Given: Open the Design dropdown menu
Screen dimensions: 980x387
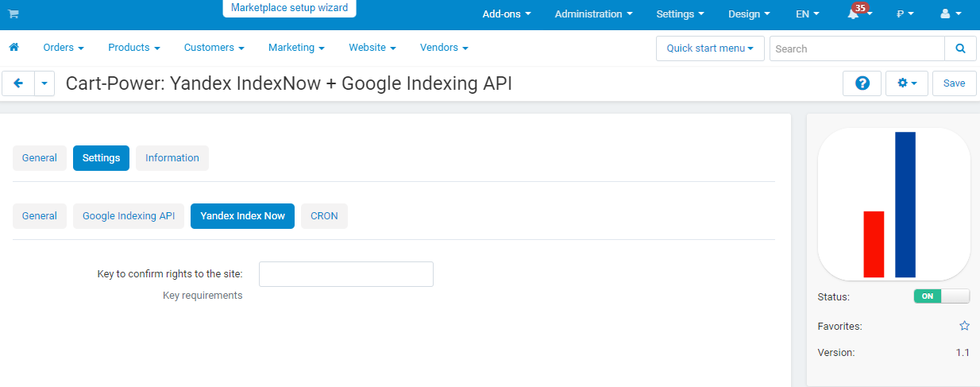Looking at the screenshot, I should click(749, 14).
